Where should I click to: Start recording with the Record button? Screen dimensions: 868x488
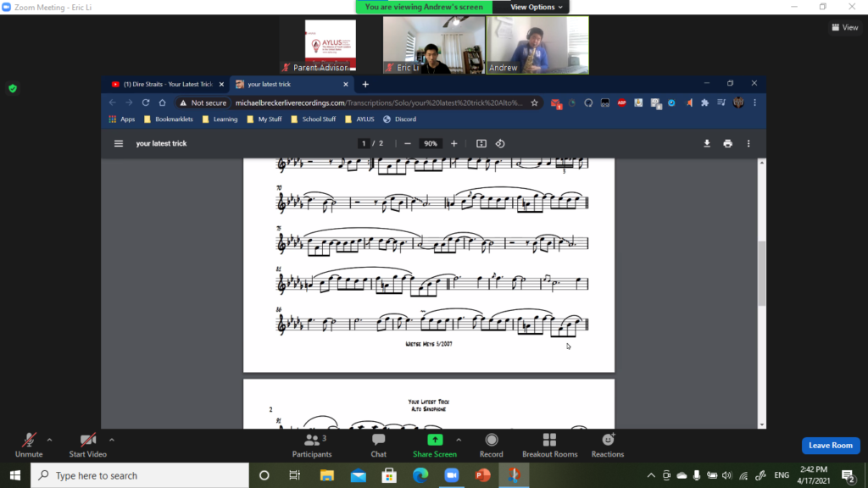pos(491,446)
